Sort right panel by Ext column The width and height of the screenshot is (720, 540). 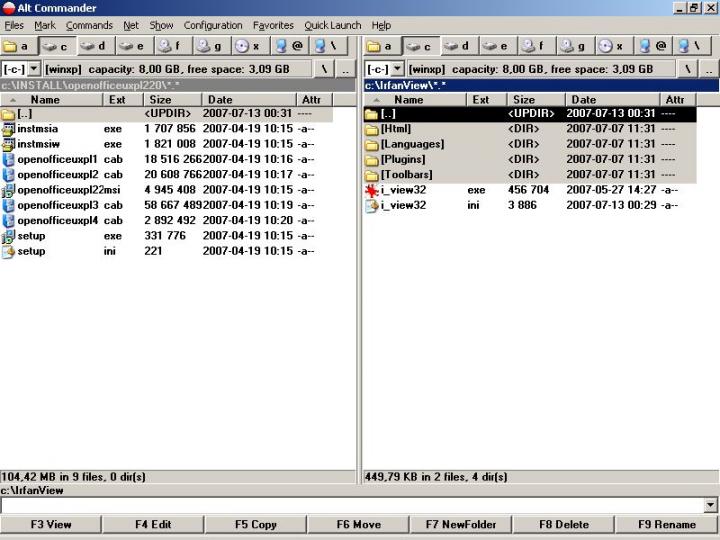coord(487,100)
